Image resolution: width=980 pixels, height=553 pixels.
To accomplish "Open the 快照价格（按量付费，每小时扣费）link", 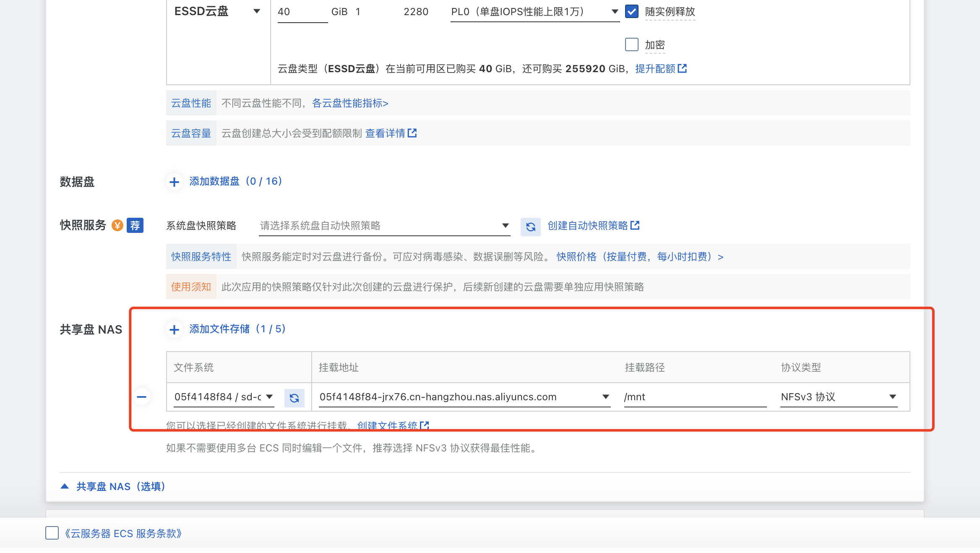I will tap(640, 257).
